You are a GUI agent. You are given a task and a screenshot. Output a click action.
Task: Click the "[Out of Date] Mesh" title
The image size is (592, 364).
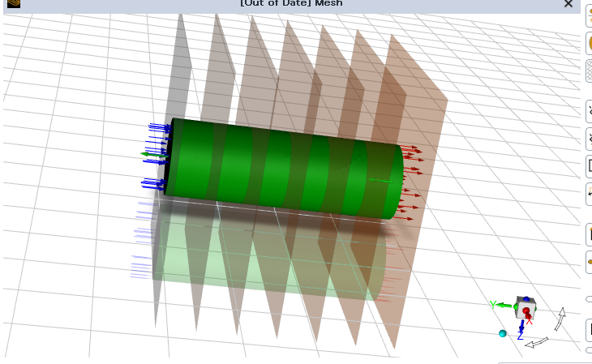[291, 3]
